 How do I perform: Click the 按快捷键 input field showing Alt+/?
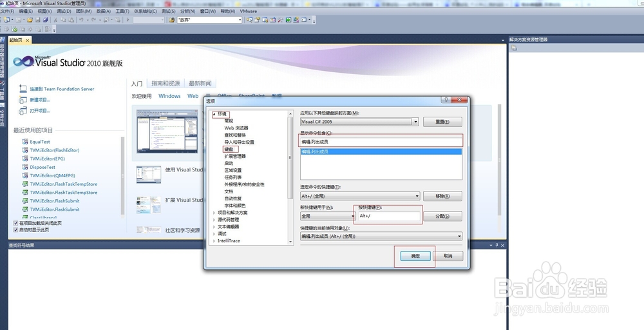point(389,216)
